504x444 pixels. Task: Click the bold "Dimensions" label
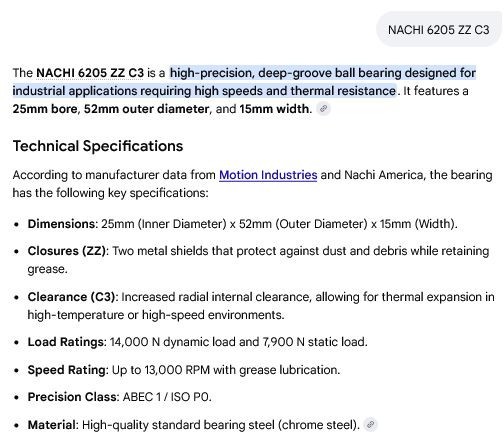(62, 224)
